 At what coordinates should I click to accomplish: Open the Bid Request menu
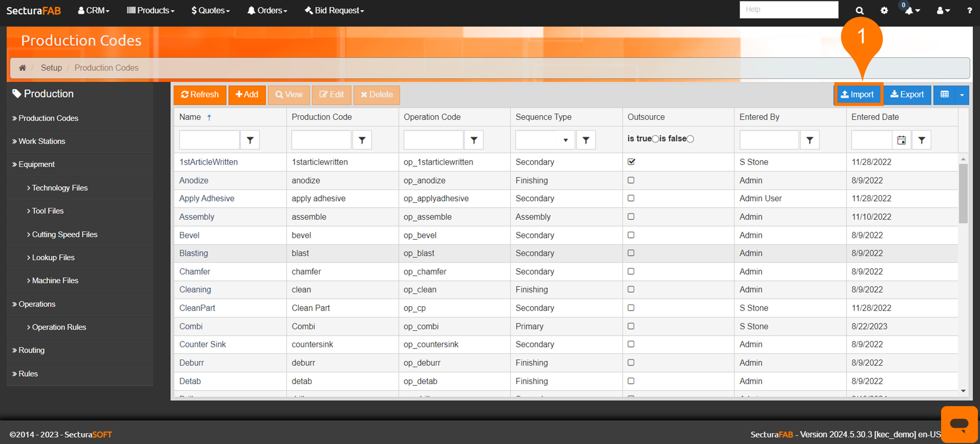click(x=334, y=11)
